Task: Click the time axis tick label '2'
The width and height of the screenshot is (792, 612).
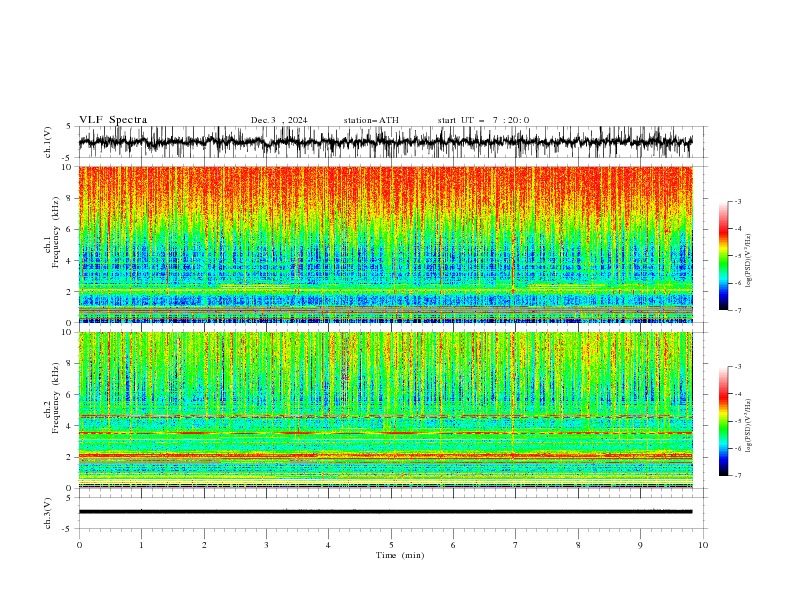Action: point(204,545)
